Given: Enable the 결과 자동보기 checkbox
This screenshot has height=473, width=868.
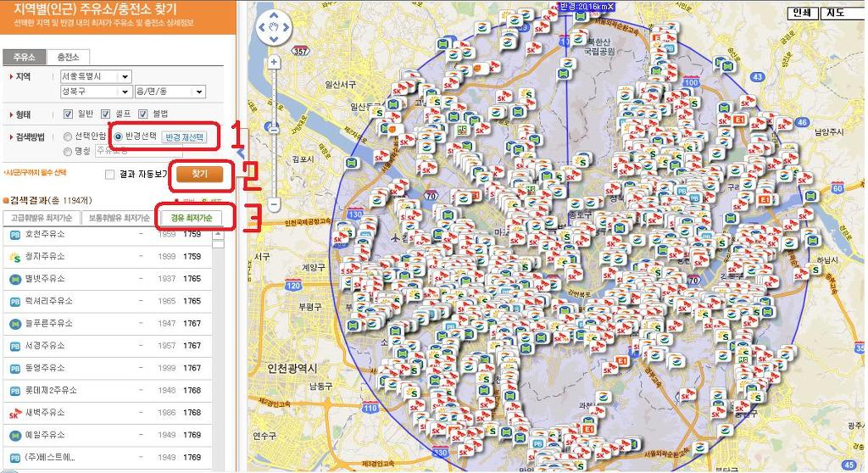Looking at the screenshot, I should tap(109, 175).
